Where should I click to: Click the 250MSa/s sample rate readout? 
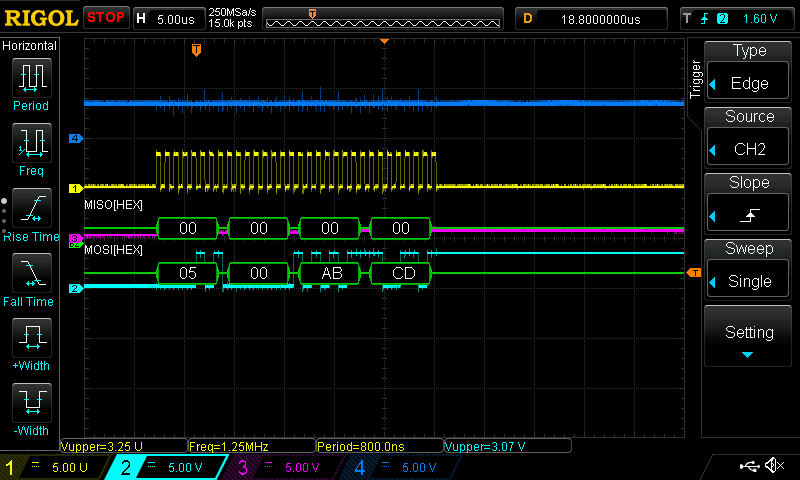(x=232, y=12)
